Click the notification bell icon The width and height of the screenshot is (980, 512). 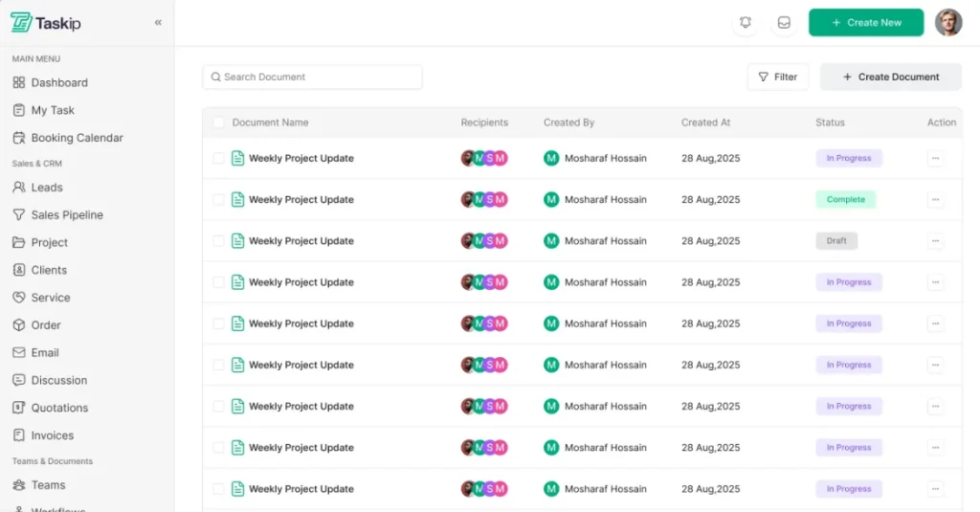pyautogui.click(x=746, y=23)
